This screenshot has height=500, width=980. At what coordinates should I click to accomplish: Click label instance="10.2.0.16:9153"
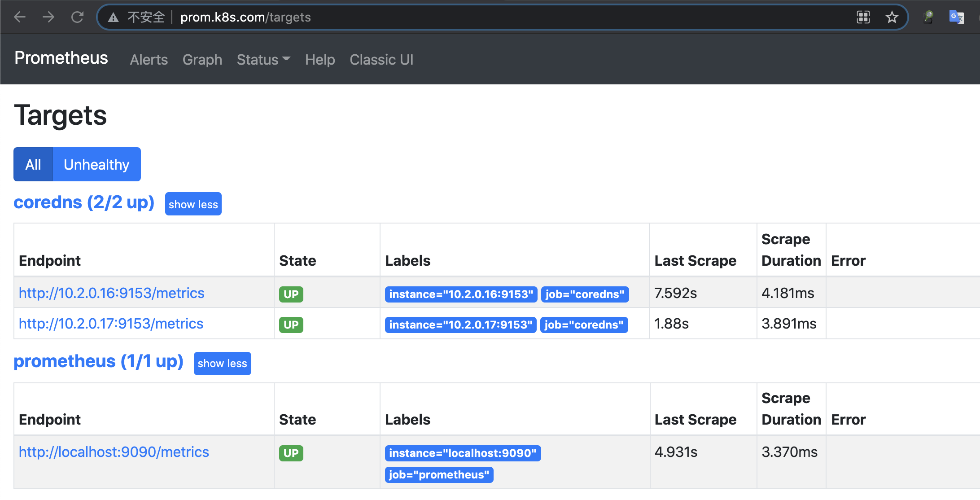[461, 294]
